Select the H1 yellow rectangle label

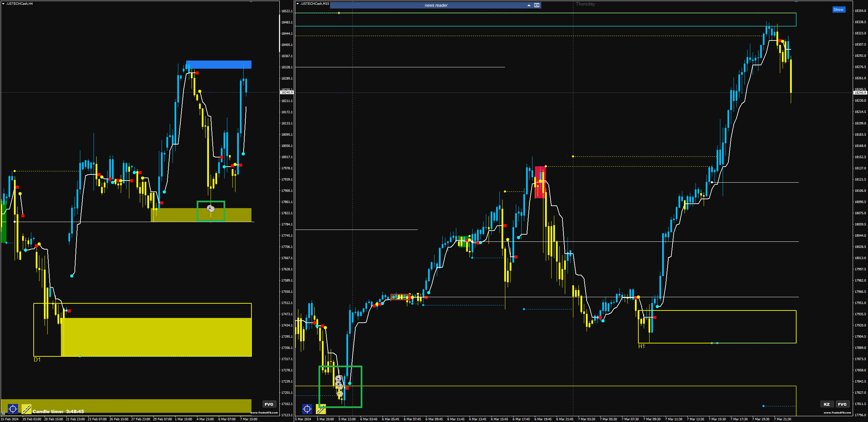[x=641, y=346]
